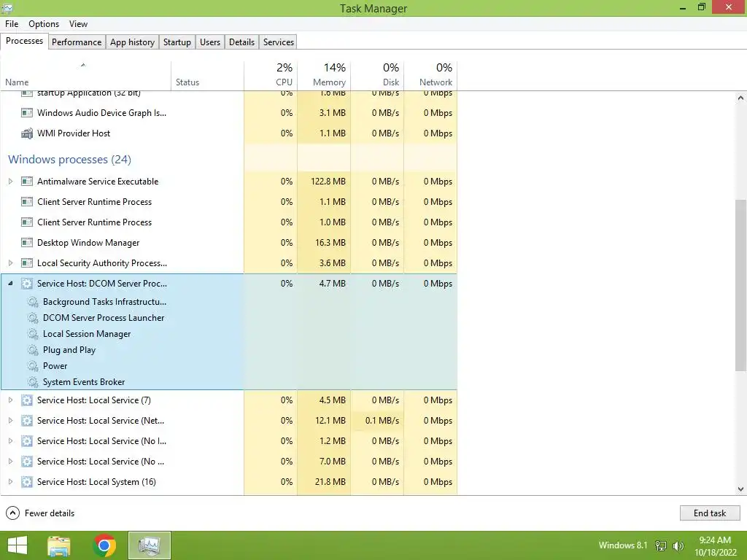747x560 pixels.
Task: Collapse the Service Host: DCOM Server Process group
Action: [x=10, y=284]
